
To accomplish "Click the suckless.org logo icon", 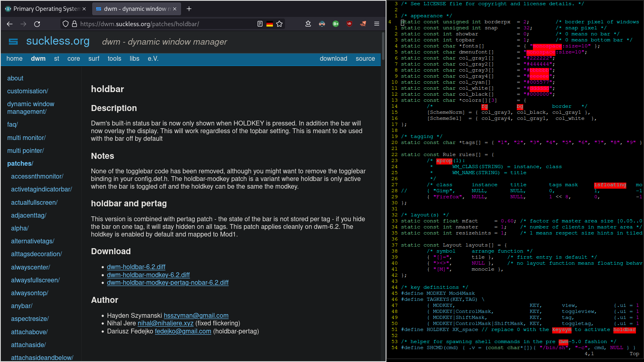I will [x=13, y=41].
